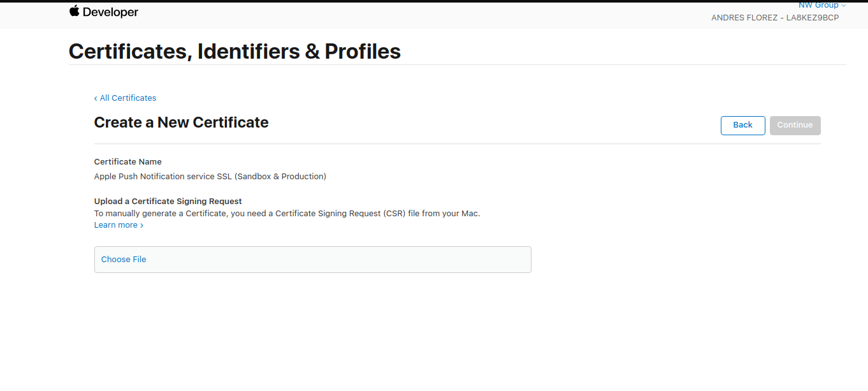
Task: Click the empty area of file upload field
Action: [338, 260]
